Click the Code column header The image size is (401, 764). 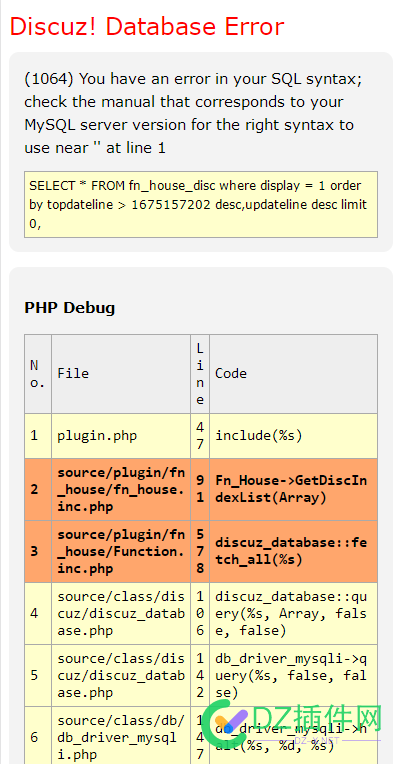(x=293, y=374)
